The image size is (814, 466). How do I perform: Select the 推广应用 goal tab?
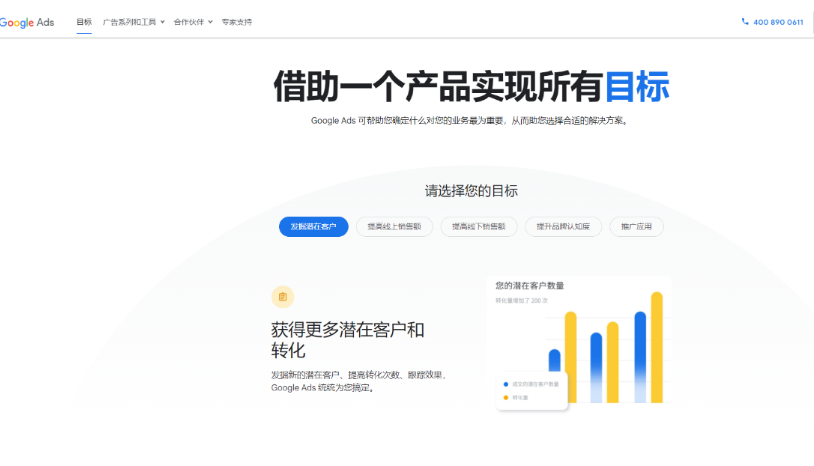pyautogui.click(x=636, y=227)
